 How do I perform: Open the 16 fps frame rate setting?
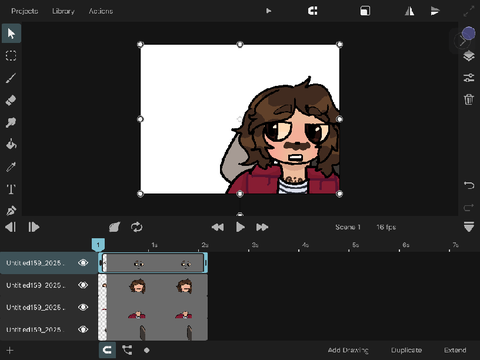[x=386, y=227]
